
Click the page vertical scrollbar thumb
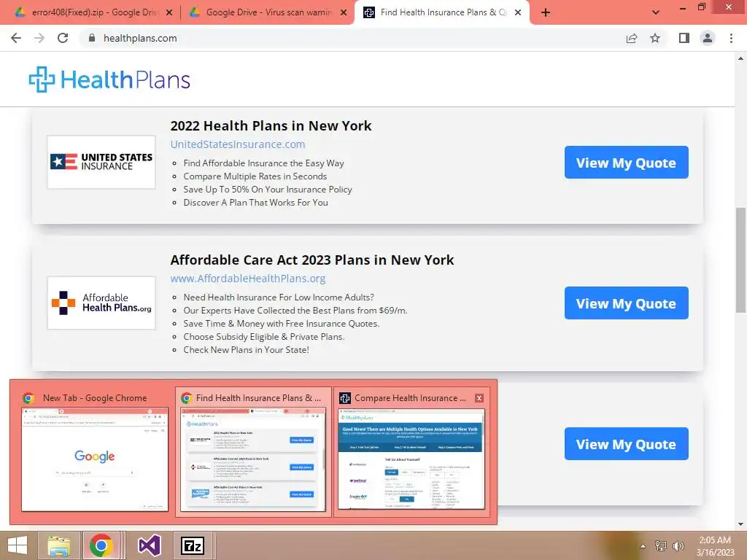[x=740, y=260]
